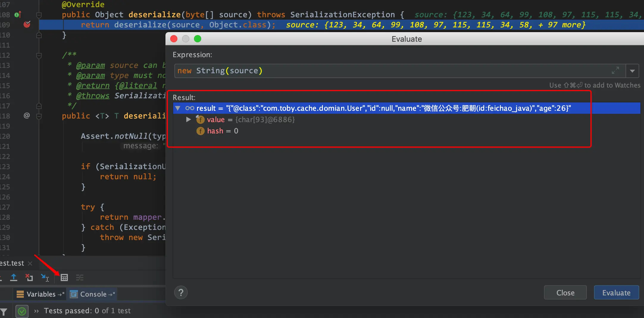Image resolution: width=644 pixels, height=318 pixels.
Task: Click the help question mark button
Action: (x=181, y=292)
